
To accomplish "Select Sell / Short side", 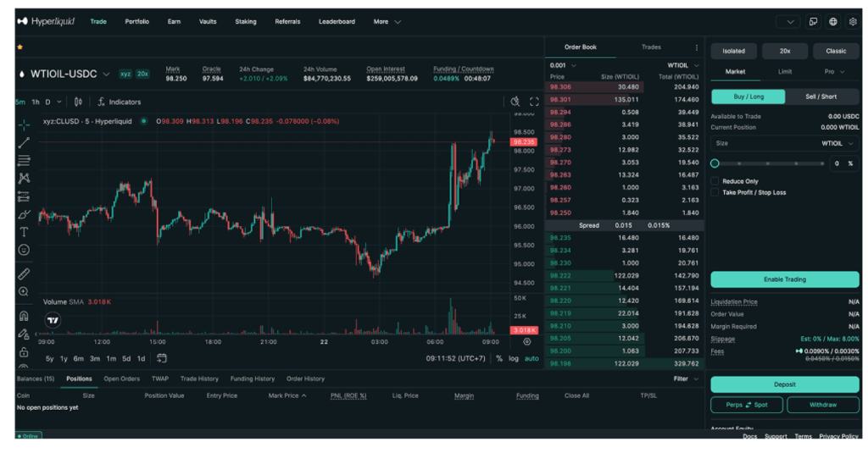I will 821,97.
